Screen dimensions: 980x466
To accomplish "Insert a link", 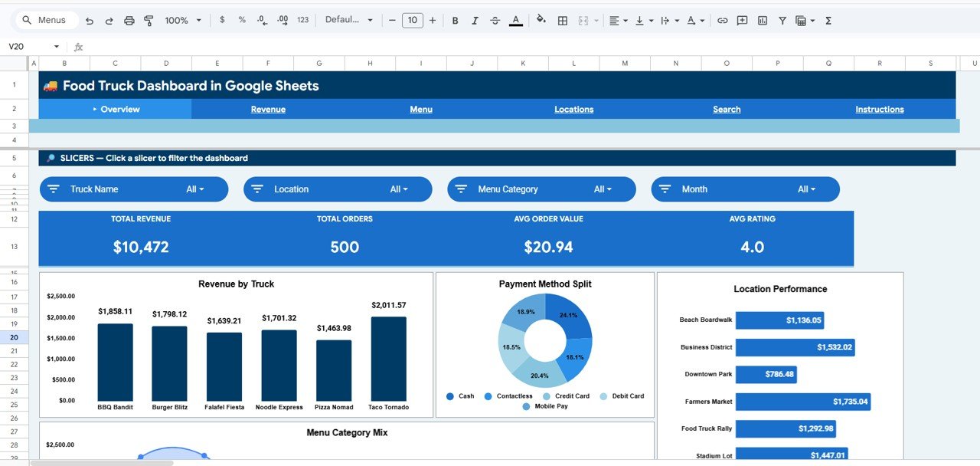I will [x=722, y=20].
